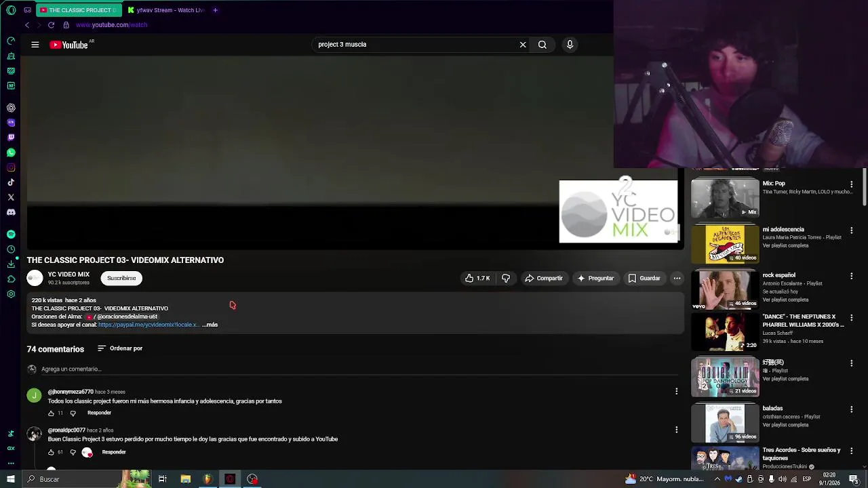
Task: Like the comment by @ronaldpc0077
Action: tap(51, 452)
